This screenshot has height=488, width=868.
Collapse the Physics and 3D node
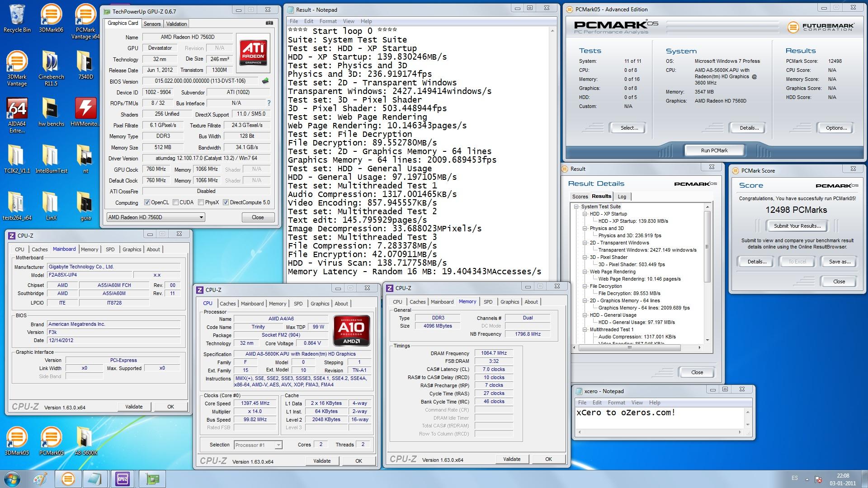click(x=585, y=229)
